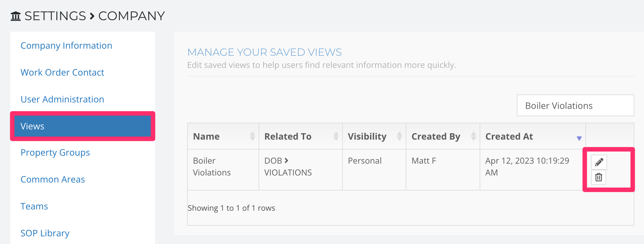Click the trash delete icon for Boiler Violations
Screen dimensions: 644x244
[599, 177]
